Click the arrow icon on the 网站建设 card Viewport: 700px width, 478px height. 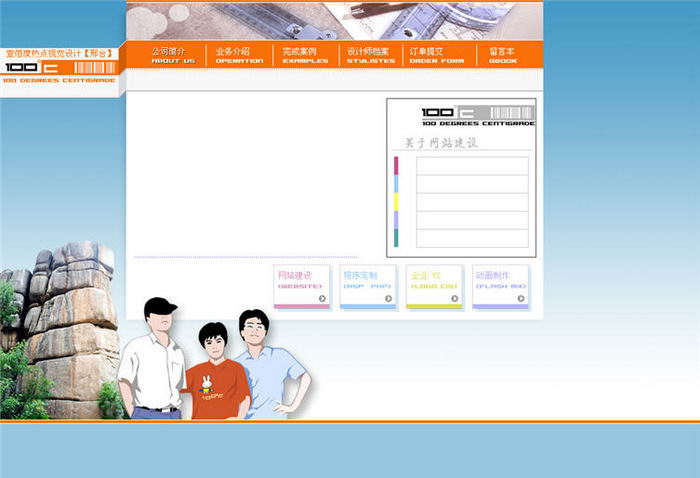[322, 298]
